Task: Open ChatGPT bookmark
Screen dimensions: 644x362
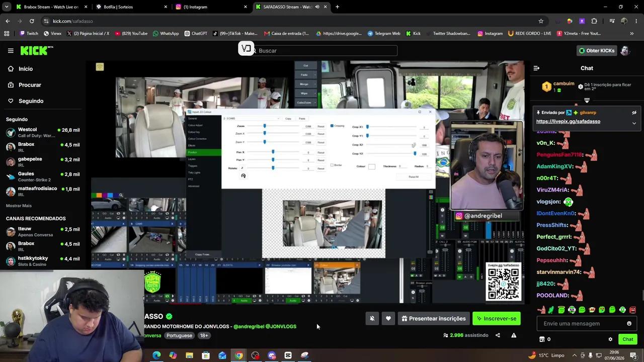Action: click(196, 34)
